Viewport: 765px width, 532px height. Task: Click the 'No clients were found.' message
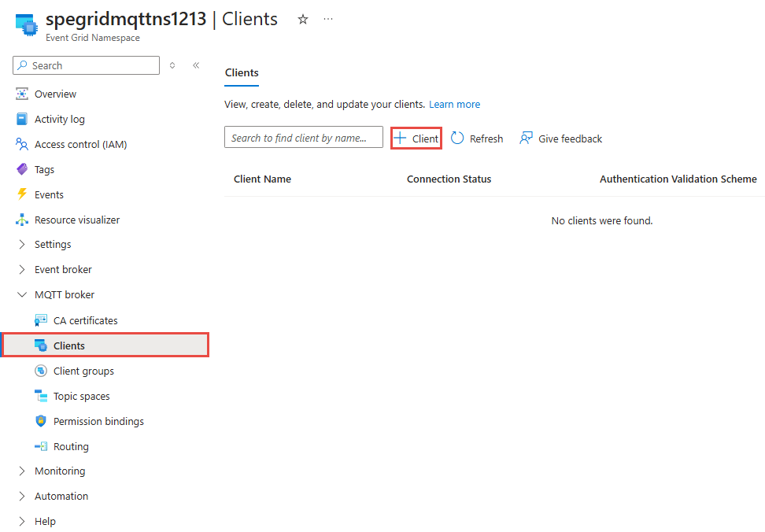601,221
